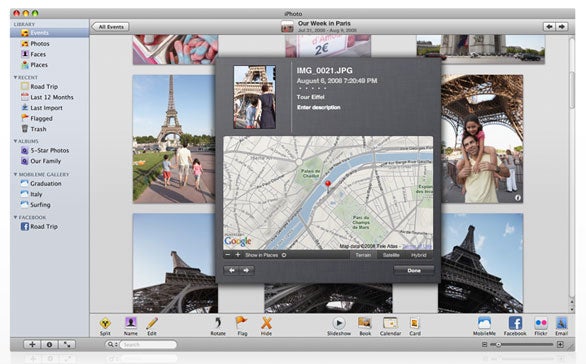The image size is (586, 364).
Task: Click the Search field
Action: click(x=148, y=345)
